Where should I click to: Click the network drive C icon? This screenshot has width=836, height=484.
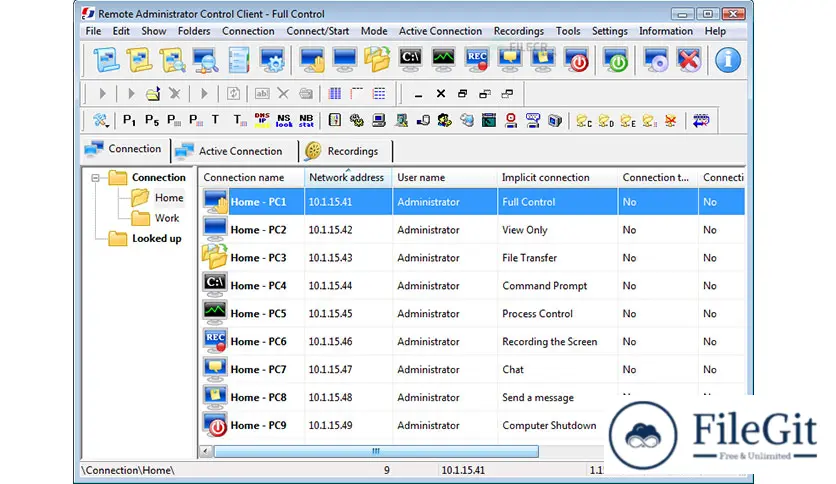(x=584, y=121)
